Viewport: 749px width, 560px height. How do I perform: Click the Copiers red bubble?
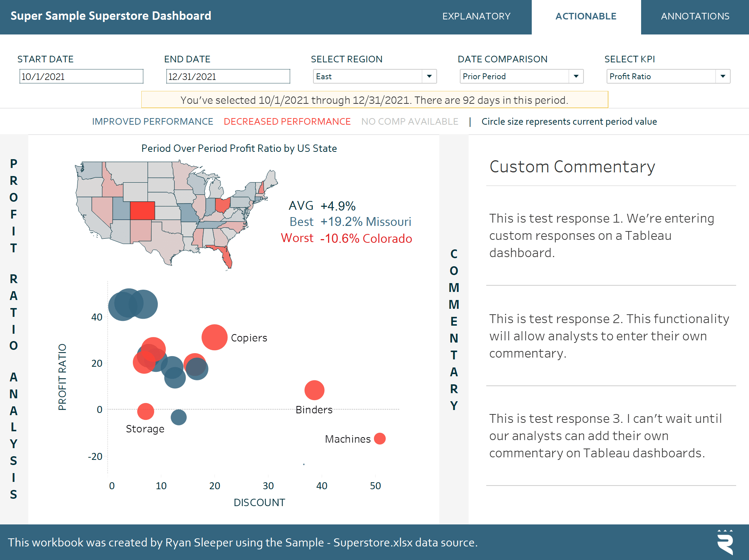tap(214, 337)
